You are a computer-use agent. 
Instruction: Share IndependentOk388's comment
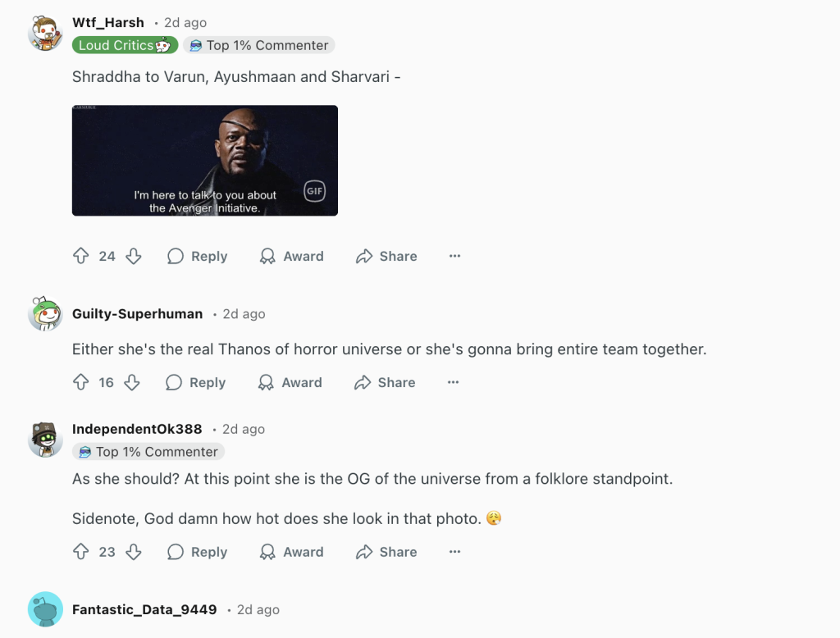386,553
